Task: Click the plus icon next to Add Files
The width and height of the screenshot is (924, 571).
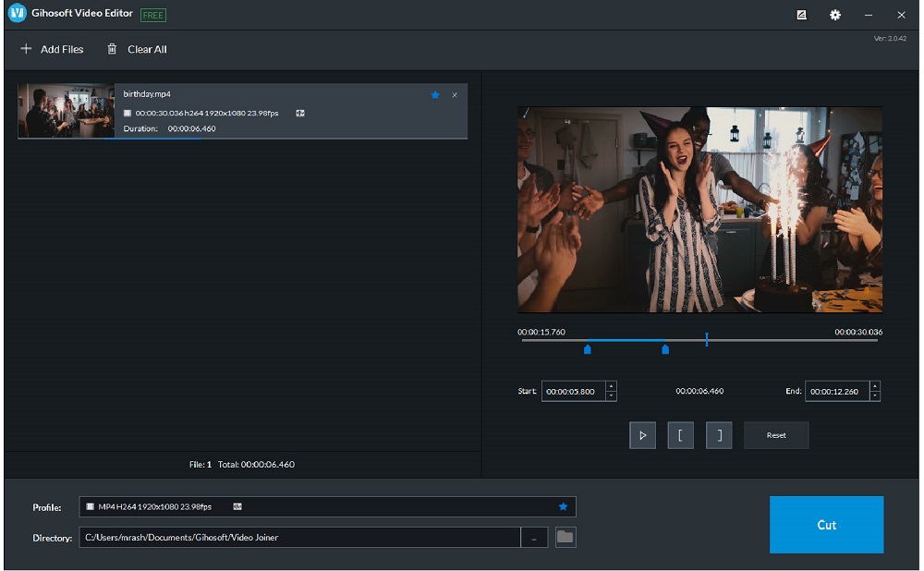Action: (25, 49)
